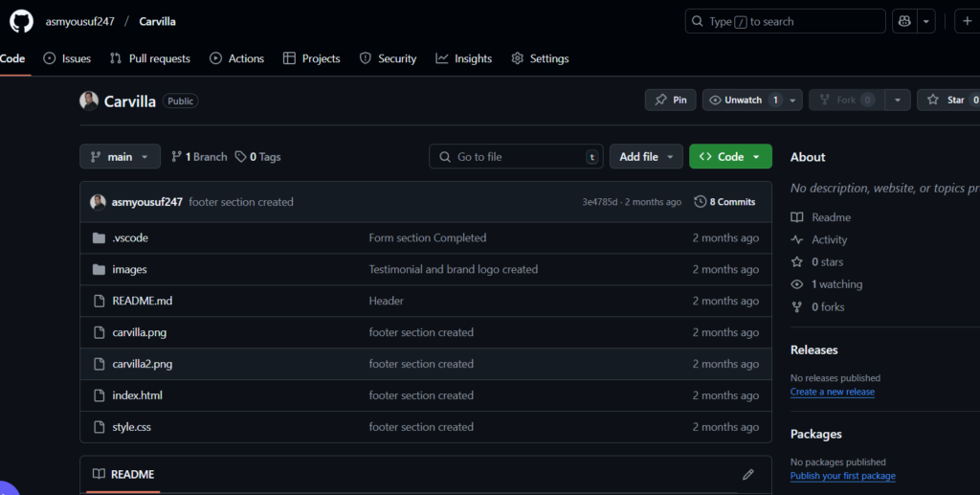Click the file icon beside carvilla2.png
This screenshot has height=495, width=980.
(x=99, y=364)
